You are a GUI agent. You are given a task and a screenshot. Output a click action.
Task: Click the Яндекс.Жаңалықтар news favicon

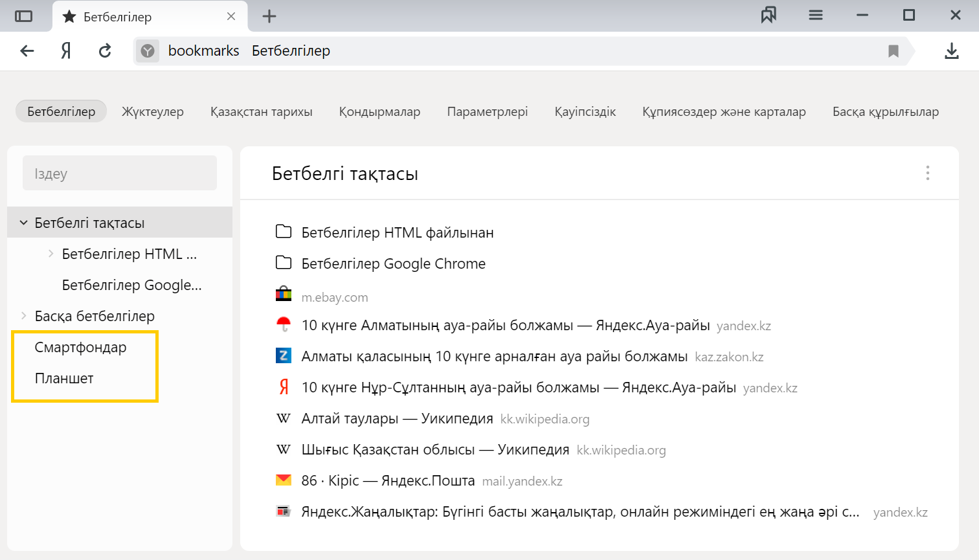(284, 511)
